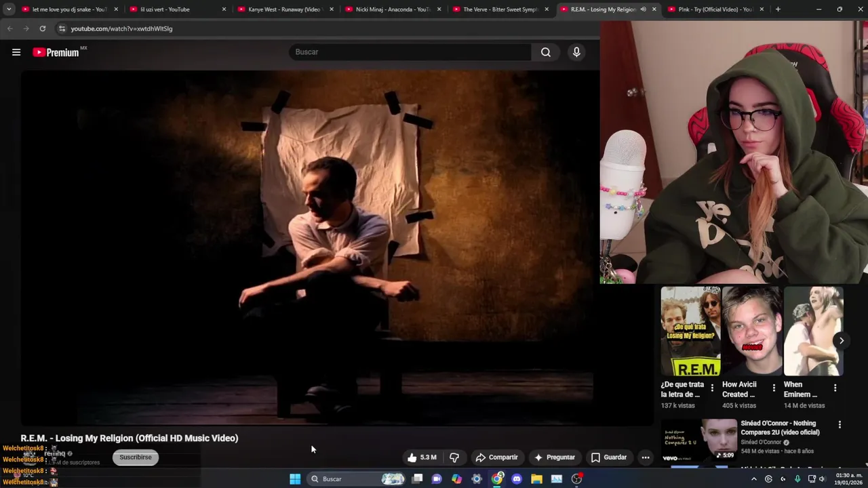Image resolution: width=868 pixels, height=488 pixels.
Task: Open the Compartir share button
Action: click(x=497, y=457)
